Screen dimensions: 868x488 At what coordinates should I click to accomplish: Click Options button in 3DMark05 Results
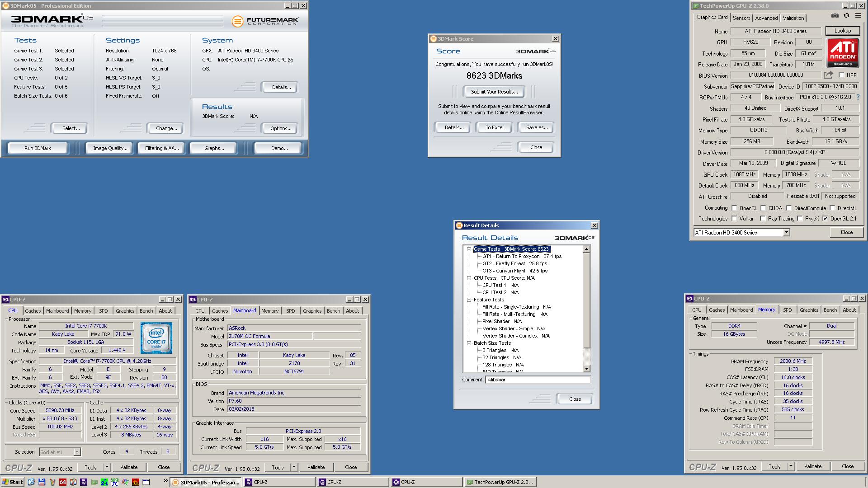tap(280, 128)
